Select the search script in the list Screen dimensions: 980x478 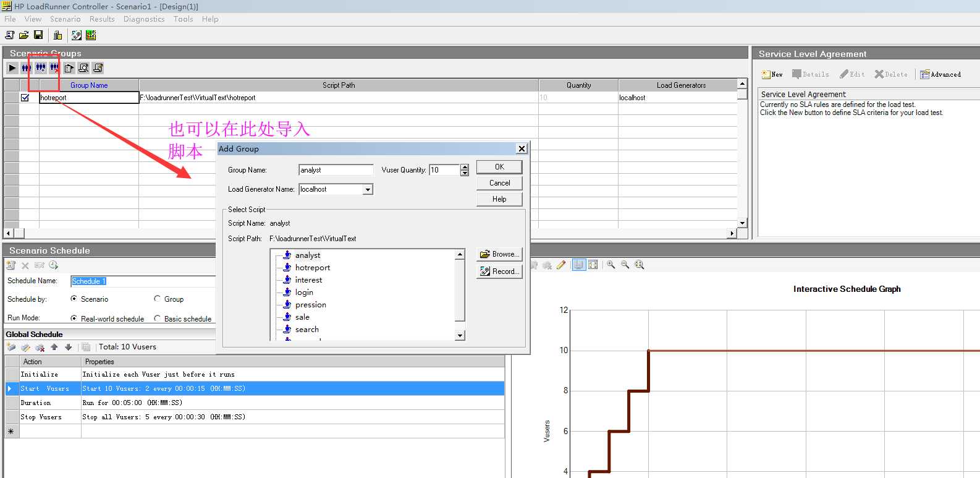[307, 330]
